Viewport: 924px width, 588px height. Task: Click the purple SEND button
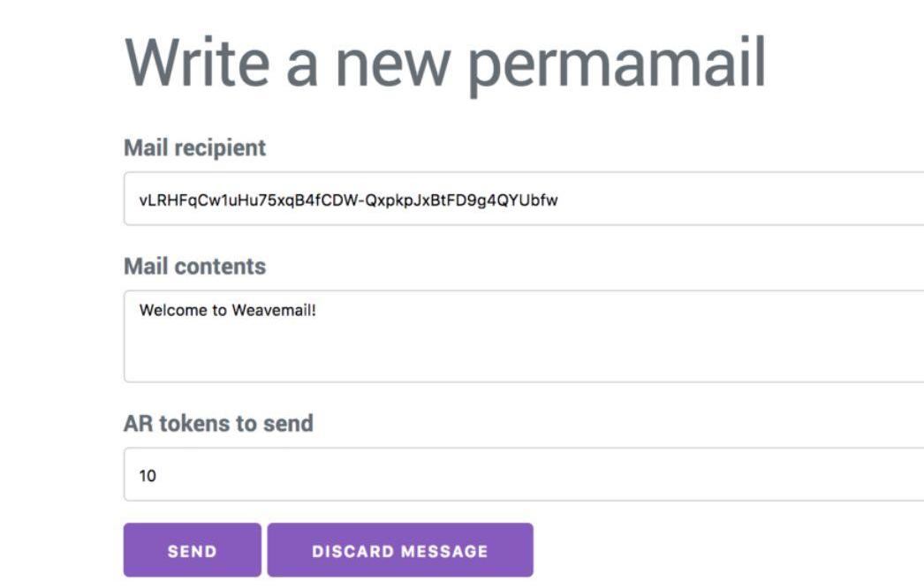(192, 550)
